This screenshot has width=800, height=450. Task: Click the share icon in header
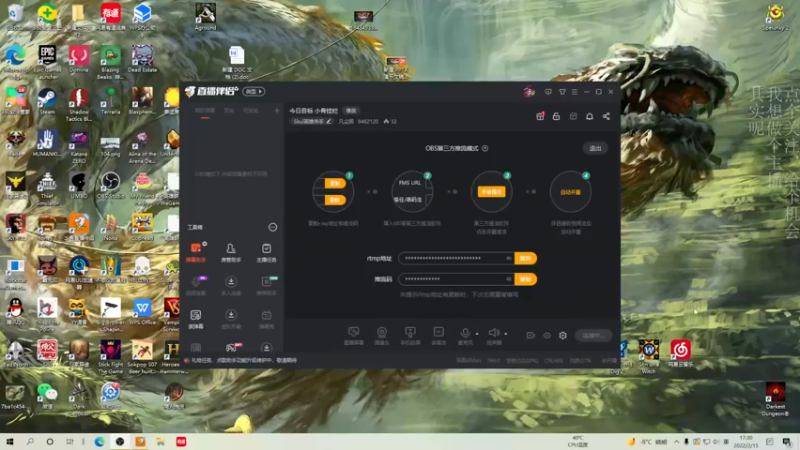[x=606, y=116]
